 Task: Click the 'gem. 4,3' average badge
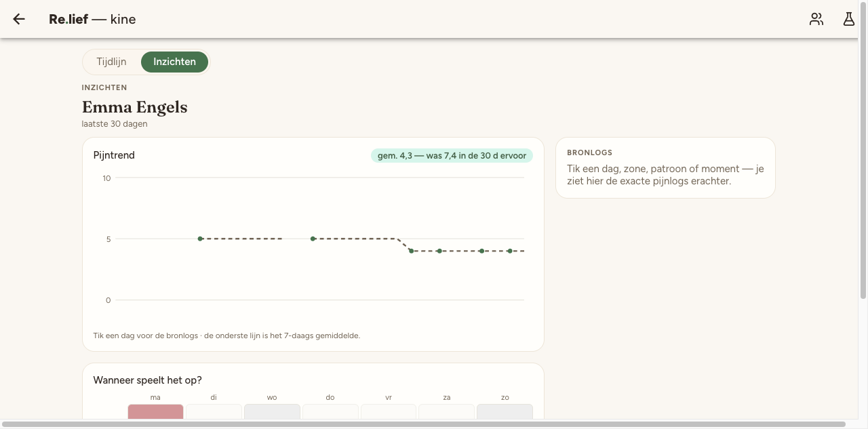452,156
